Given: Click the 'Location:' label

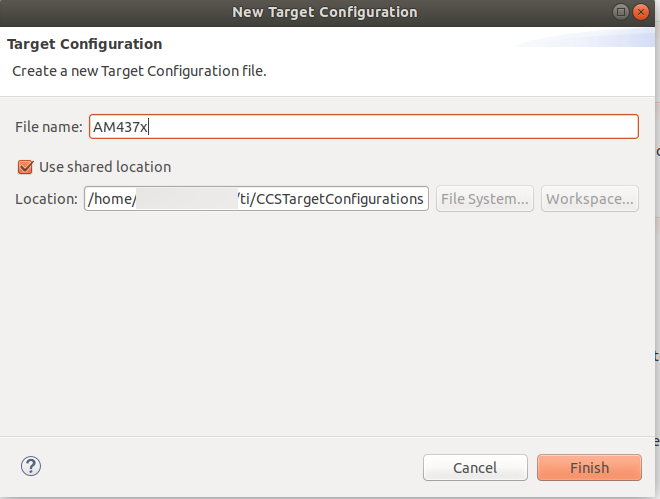Looking at the screenshot, I should [x=46, y=198].
